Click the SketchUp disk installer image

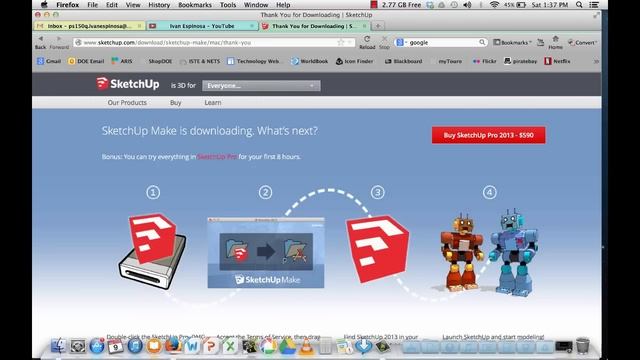pos(153,251)
